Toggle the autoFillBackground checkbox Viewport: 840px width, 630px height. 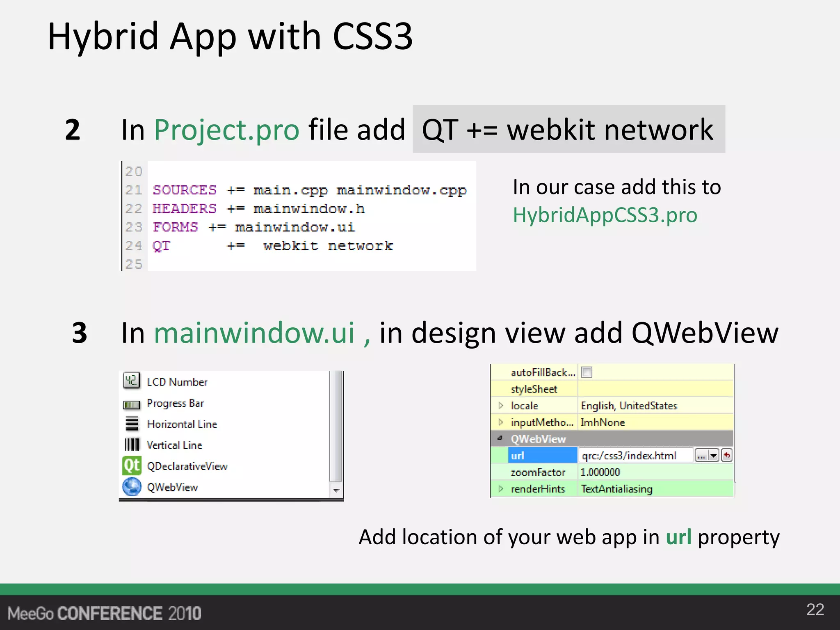pyautogui.click(x=587, y=372)
